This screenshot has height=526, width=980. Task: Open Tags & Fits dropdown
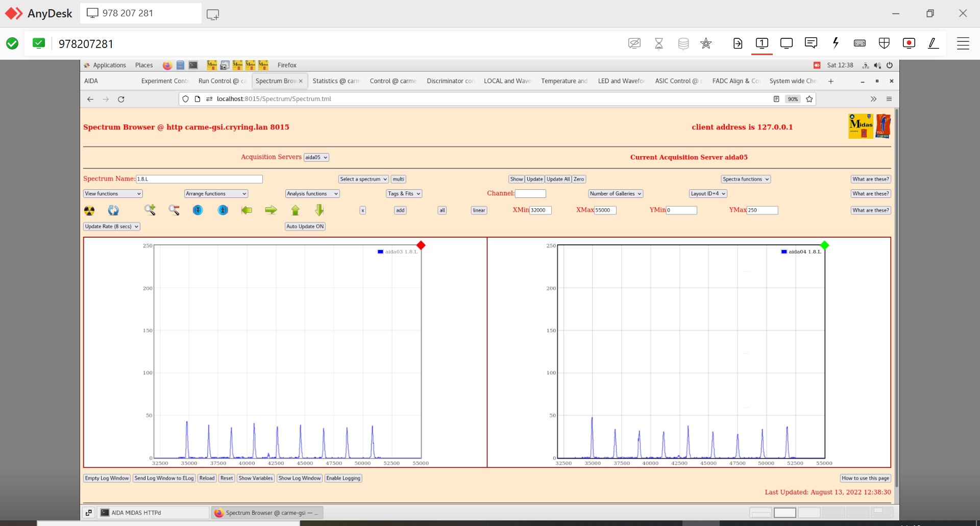point(404,194)
